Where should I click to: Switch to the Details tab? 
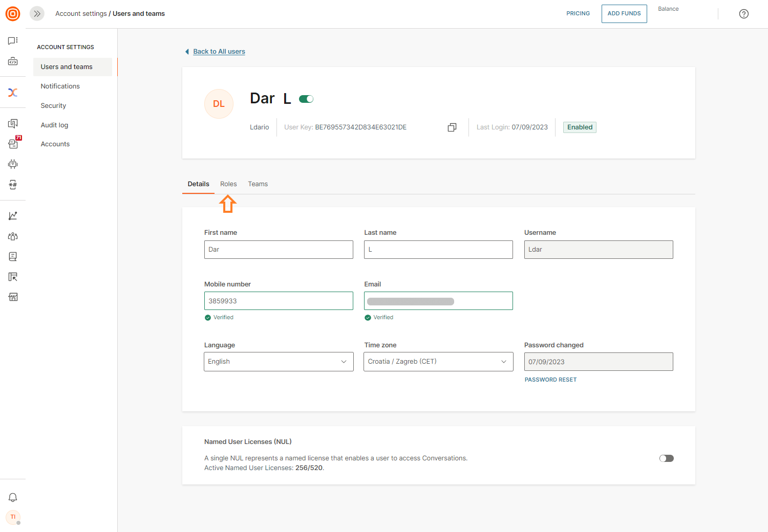198,184
